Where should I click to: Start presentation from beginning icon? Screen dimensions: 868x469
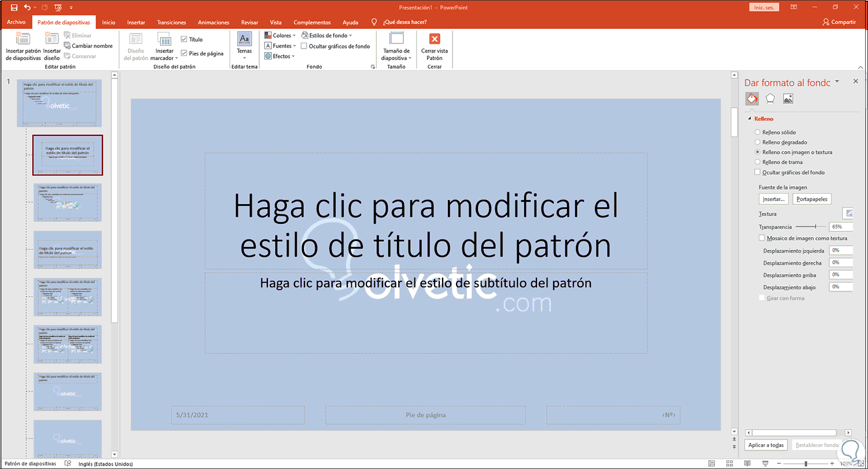point(57,8)
